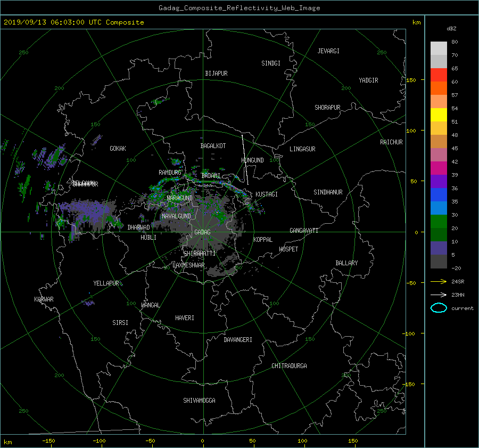The width and height of the screenshot is (479, 448).
Task: Click the yellow 51-54 dBZ color swatch
Action: pyautogui.click(x=439, y=115)
